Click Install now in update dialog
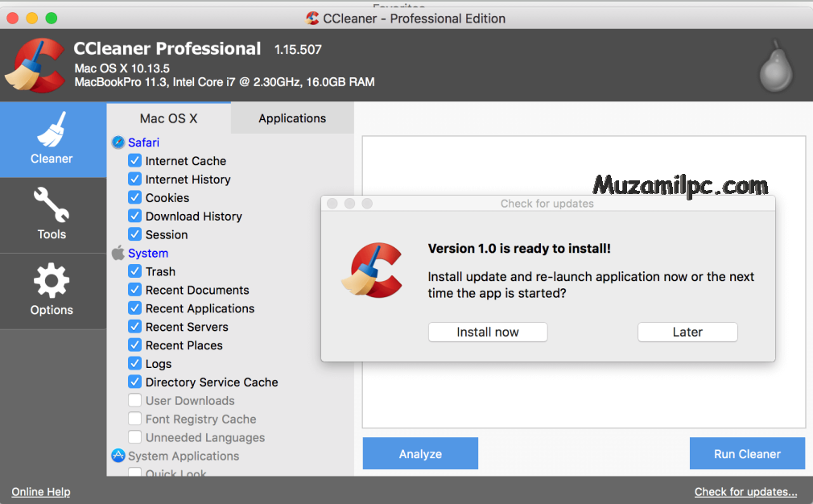This screenshot has width=813, height=504. tap(488, 332)
